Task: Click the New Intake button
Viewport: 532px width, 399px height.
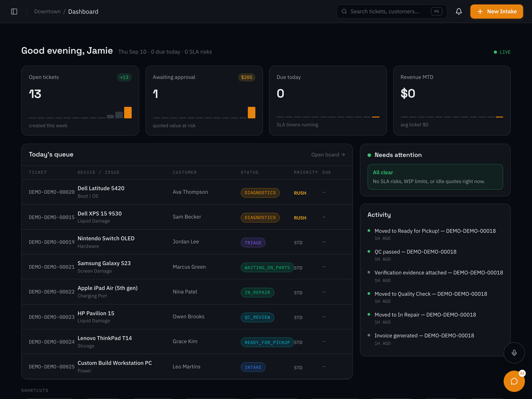Action: [496, 11]
